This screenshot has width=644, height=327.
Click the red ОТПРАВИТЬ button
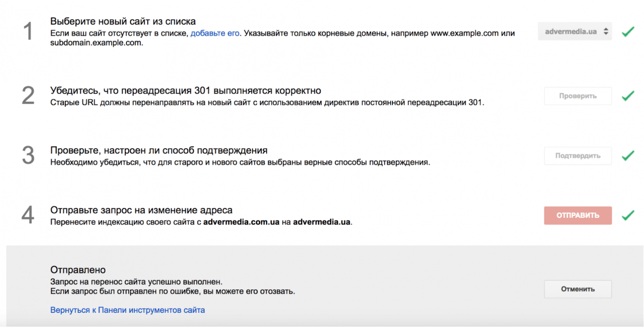[x=578, y=216]
